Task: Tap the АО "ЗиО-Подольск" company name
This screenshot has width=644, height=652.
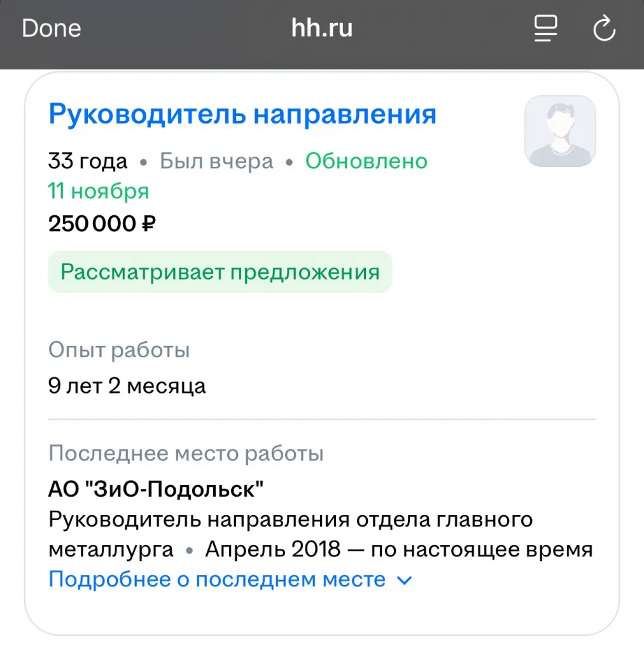Action: pyautogui.click(x=156, y=489)
